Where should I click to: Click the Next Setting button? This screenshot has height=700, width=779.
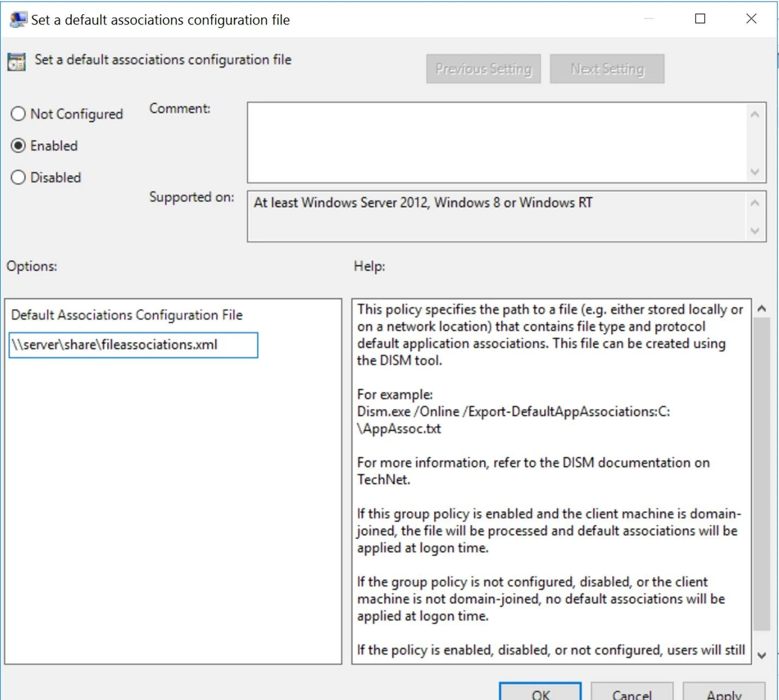point(607,68)
